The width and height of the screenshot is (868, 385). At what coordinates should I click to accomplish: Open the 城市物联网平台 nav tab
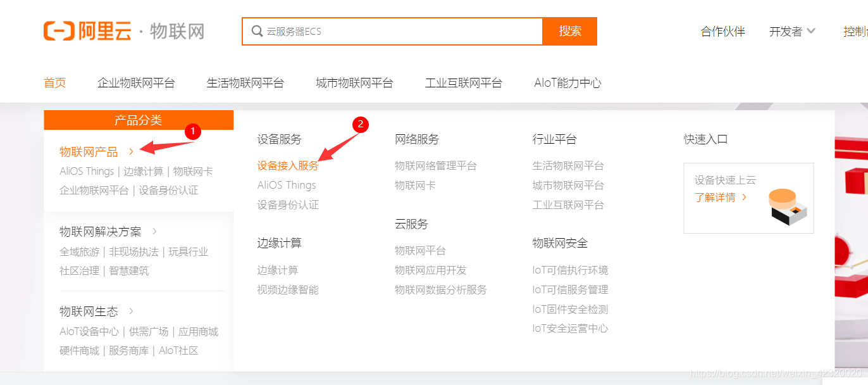[x=355, y=83]
